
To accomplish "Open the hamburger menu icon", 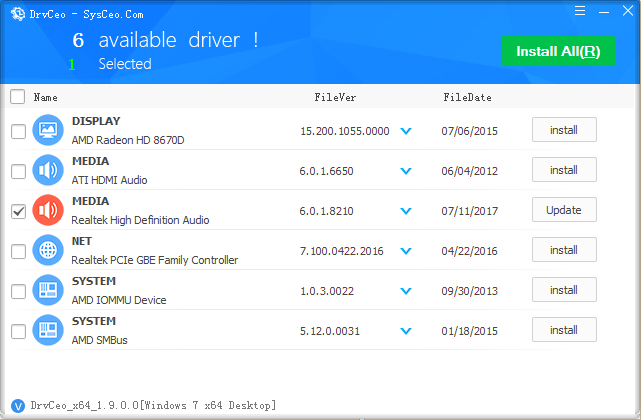I will [580, 11].
